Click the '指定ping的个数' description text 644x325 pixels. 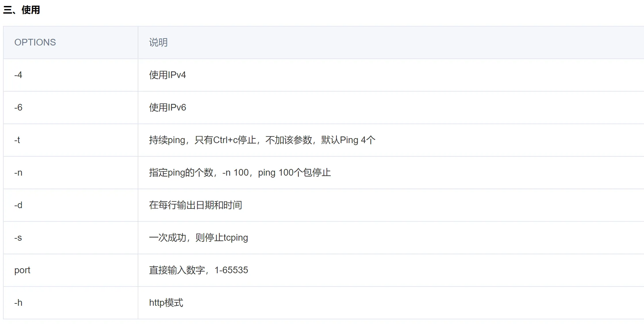point(181,173)
